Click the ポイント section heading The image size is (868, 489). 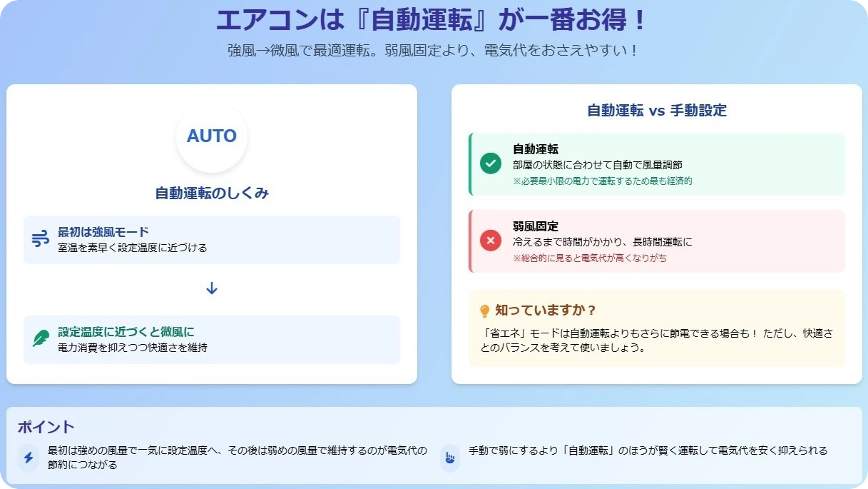pos(46,427)
